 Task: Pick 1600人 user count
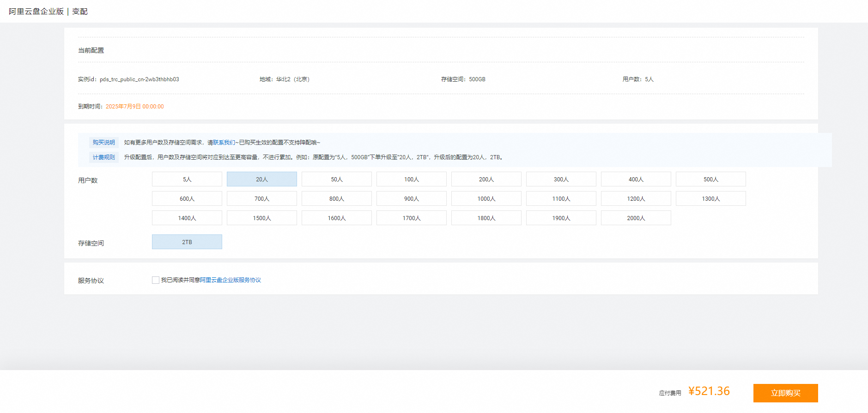coord(337,218)
